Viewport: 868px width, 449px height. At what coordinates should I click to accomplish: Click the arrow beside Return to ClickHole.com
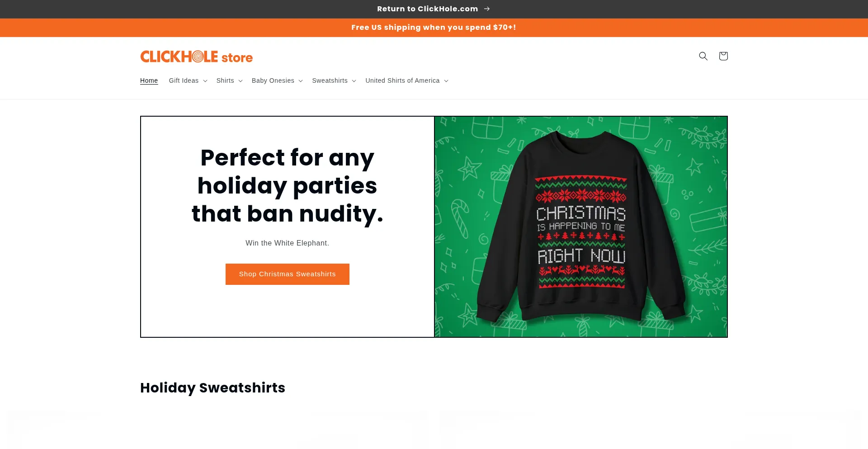487,9
